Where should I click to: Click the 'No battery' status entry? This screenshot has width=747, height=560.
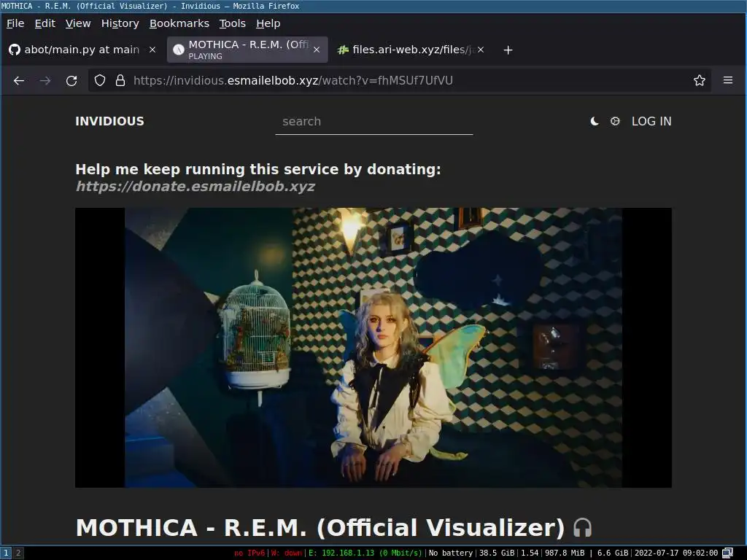pos(451,553)
